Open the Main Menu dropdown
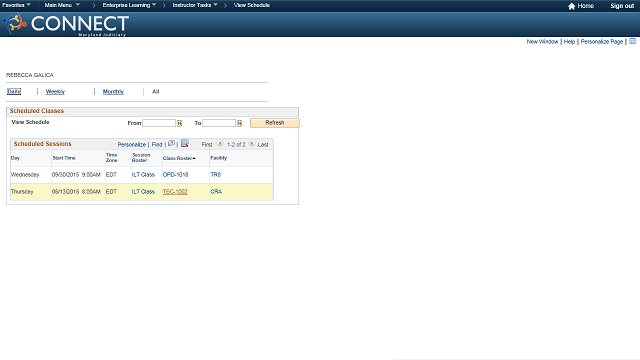 pyautogui.click(x=62, y=5)
